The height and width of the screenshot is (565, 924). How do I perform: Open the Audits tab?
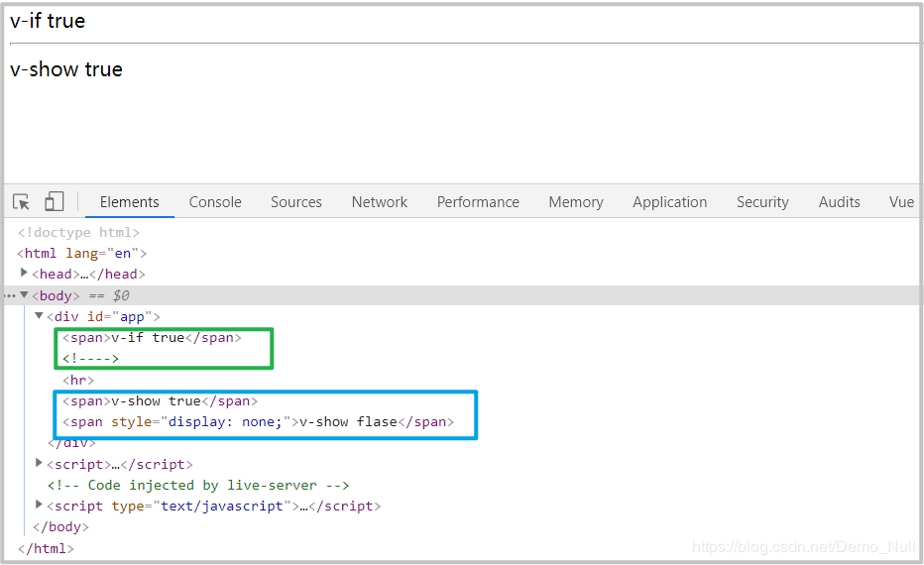pyautogui.click(x=840, y=202)
